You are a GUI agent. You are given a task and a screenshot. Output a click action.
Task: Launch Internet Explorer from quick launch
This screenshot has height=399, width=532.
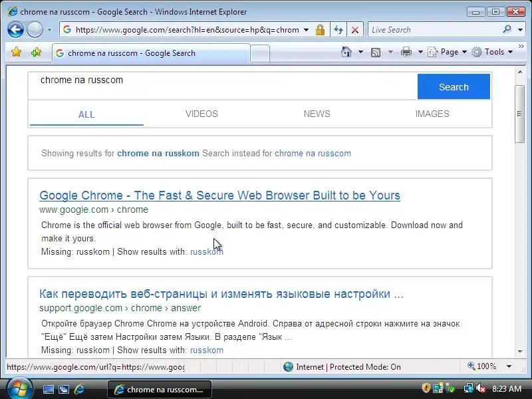79,389
